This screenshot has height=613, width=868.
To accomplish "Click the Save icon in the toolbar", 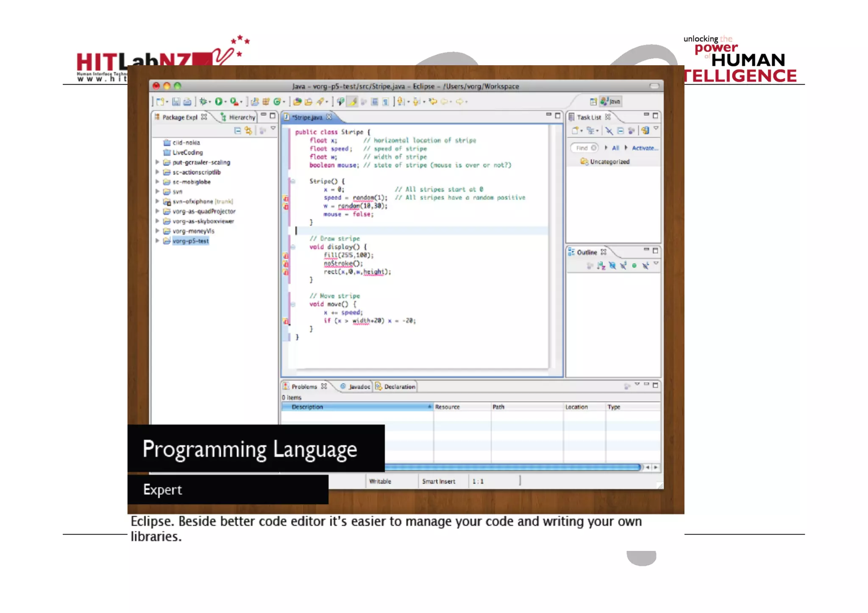I will [176, 102].
